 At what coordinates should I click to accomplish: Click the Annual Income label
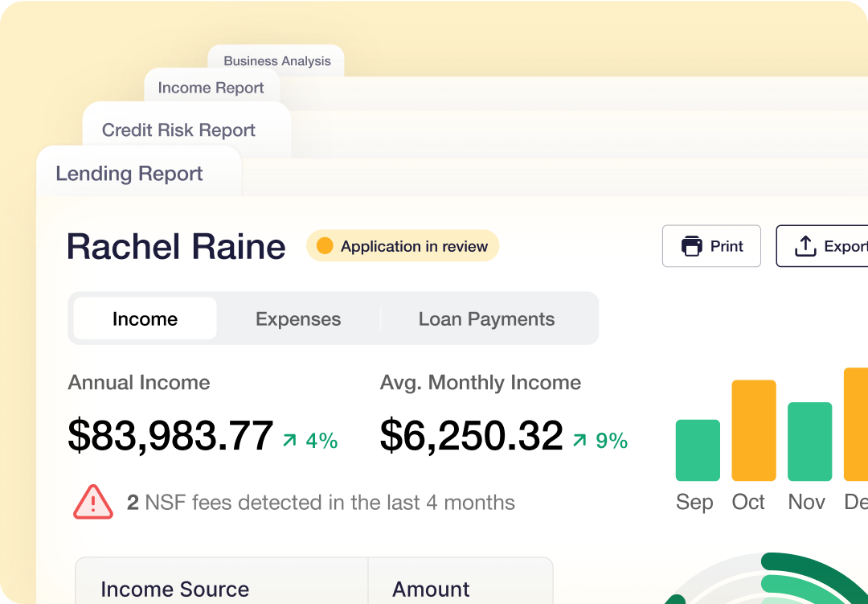[x=139, y=382]
